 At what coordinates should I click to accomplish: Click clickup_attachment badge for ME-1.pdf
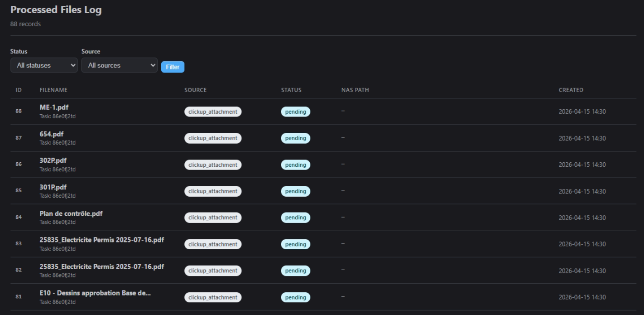click(x=212, y=111)
